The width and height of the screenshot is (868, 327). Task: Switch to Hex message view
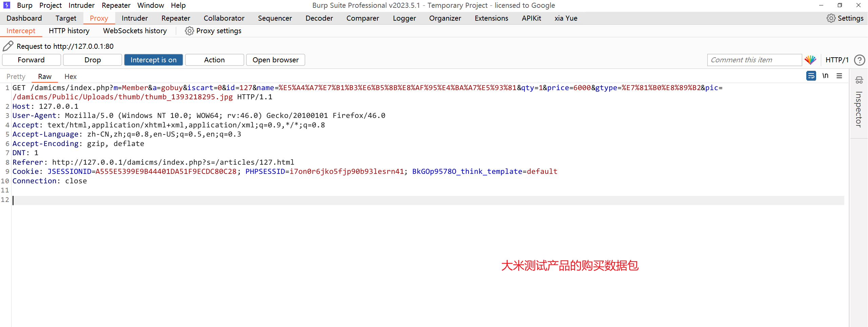coord(71,77)
